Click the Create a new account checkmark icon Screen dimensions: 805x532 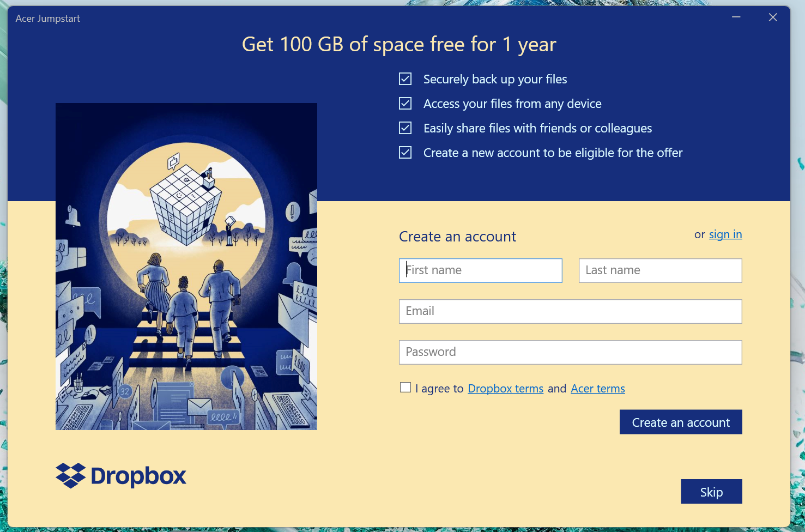click(x=405, y=153)
